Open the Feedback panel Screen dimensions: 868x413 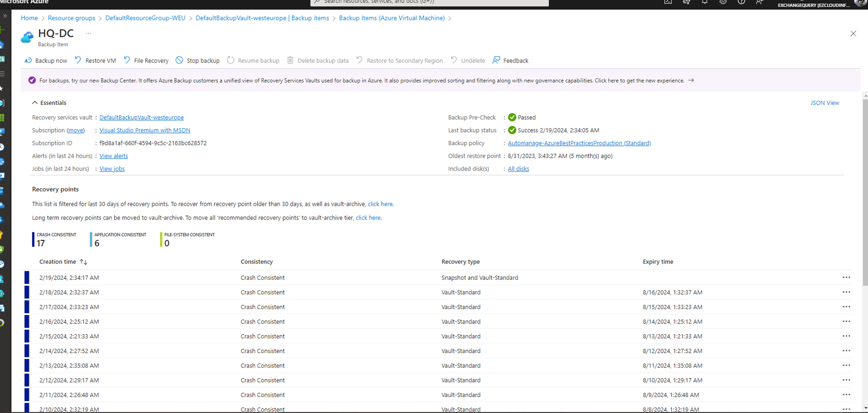pyautogui.click(x=511, y=61)
